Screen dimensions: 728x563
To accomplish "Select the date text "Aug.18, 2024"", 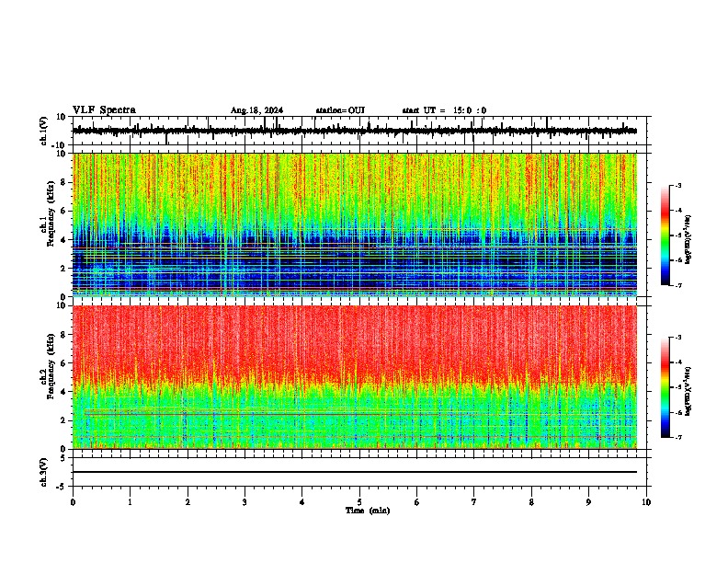I will coord(256,110).
